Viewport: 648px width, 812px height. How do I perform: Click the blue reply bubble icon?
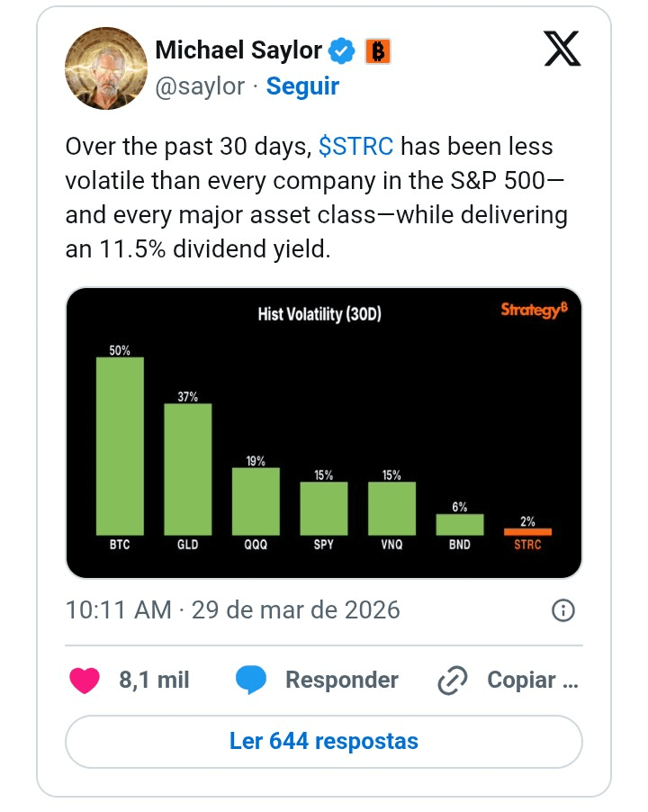point(251,680)
